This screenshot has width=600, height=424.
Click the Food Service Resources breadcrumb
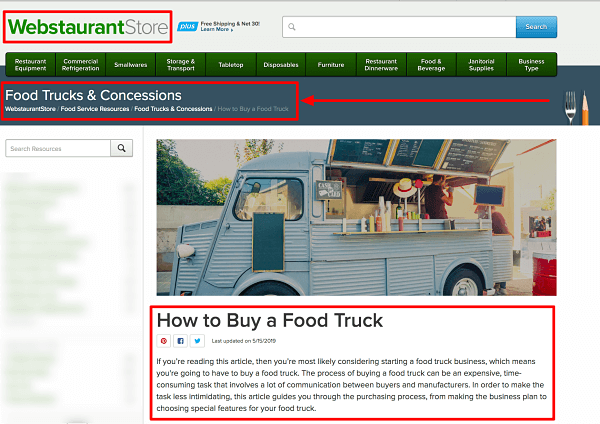95,109
